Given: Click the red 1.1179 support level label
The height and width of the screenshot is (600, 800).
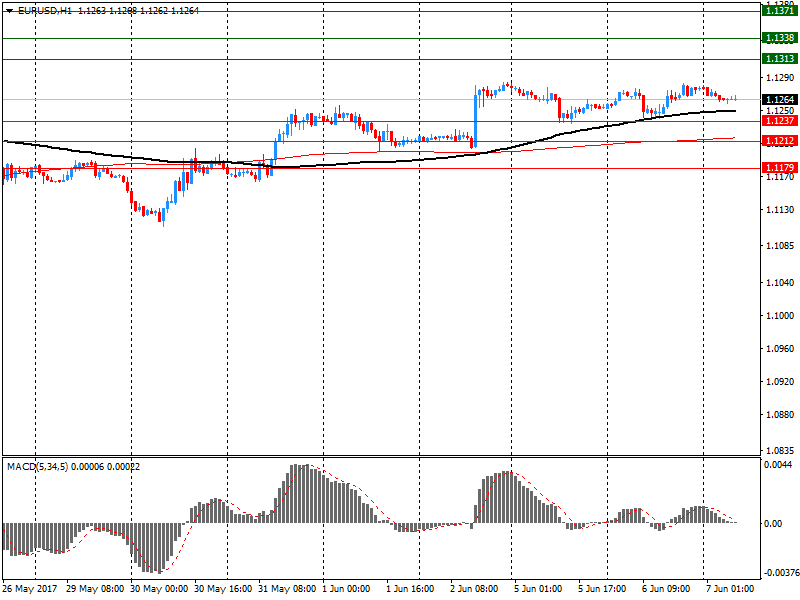Looking at the screenshot, I should 780,167.
